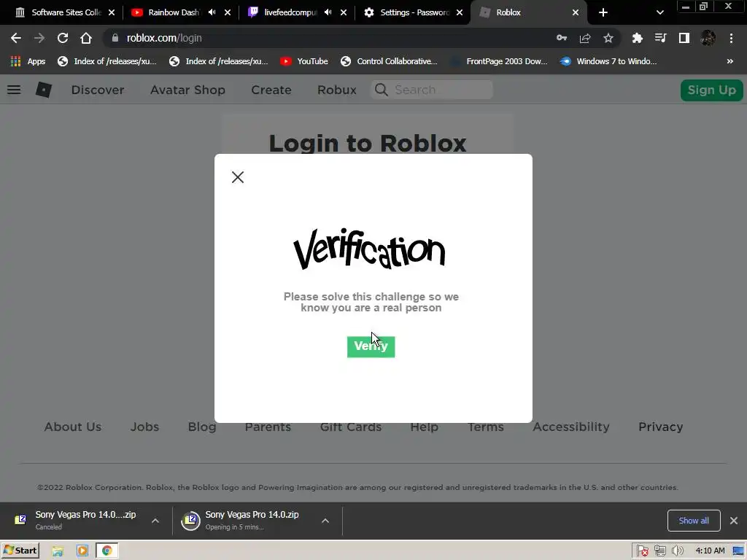Mute the Rainbow Dash tab audio icon
This screenshot has height=560, width=747.
tap(212, 12)
